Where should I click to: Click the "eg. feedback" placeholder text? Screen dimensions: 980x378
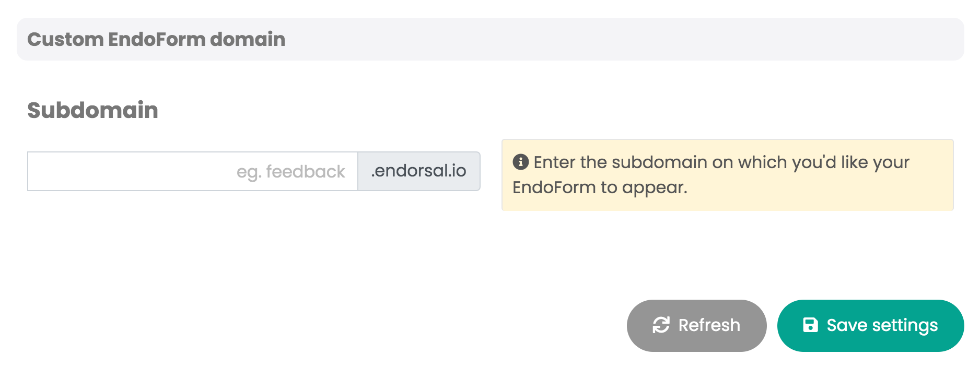290,172
